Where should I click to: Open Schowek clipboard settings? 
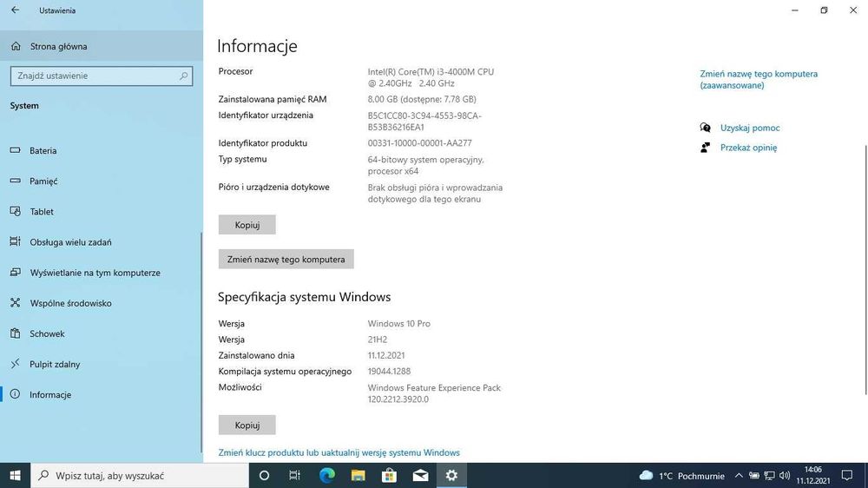tap(102, 333)
